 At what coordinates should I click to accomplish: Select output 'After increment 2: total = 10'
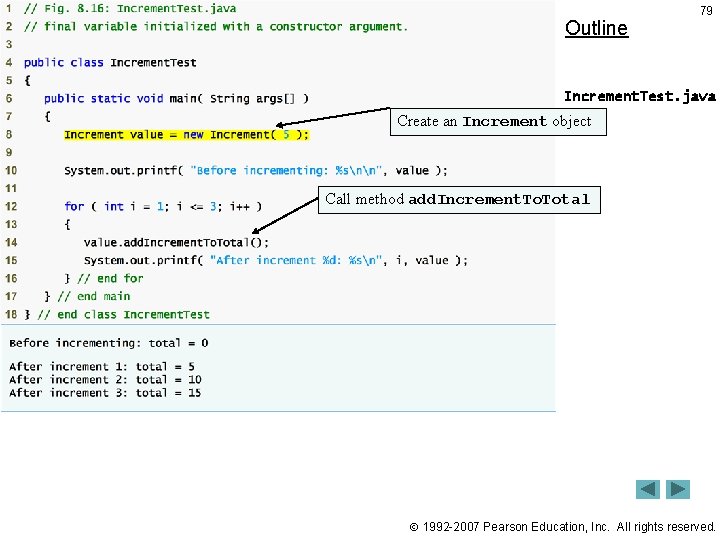click(105, 379)
